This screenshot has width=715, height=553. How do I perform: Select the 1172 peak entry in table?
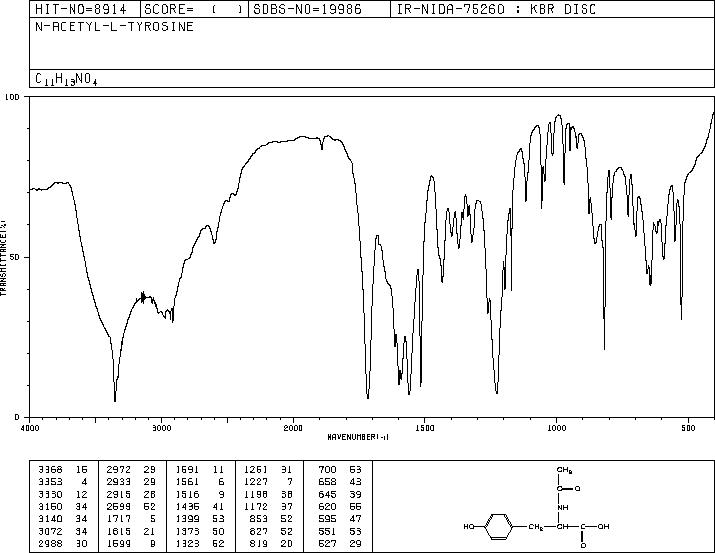[x=268, y=506]
